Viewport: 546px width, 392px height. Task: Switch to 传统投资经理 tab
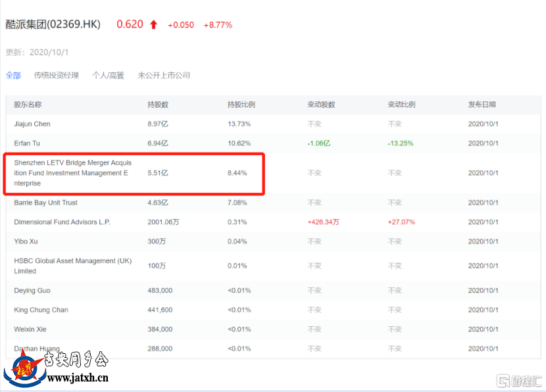[x=57, y=75]
